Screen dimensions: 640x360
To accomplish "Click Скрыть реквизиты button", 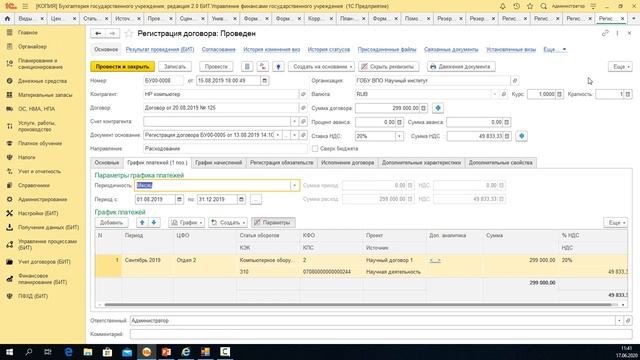I will 389,67.
